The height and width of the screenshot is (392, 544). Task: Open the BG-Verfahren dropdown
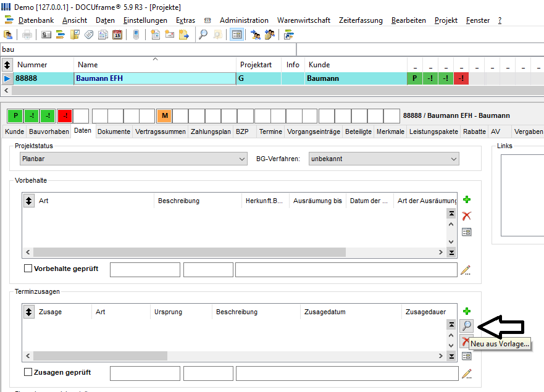click(x=383, y=159)
